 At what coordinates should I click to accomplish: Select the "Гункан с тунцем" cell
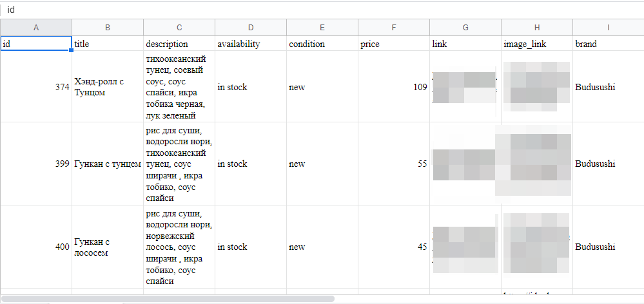pyautogui.click(x=107, y=164)
